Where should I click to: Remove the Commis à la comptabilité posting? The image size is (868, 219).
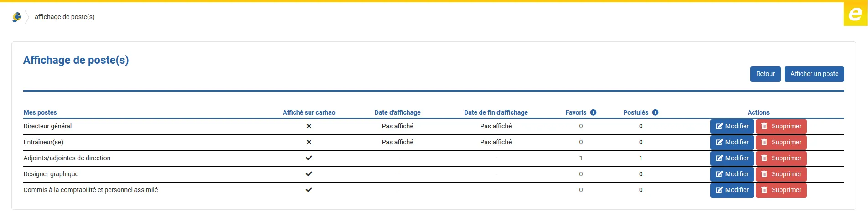pos(781,190)
